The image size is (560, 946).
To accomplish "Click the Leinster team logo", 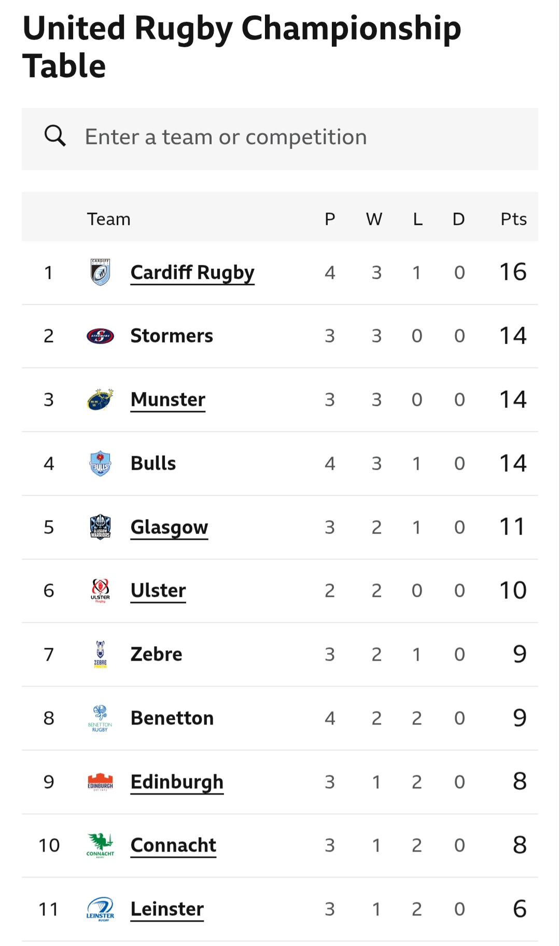I will [100, 909].
